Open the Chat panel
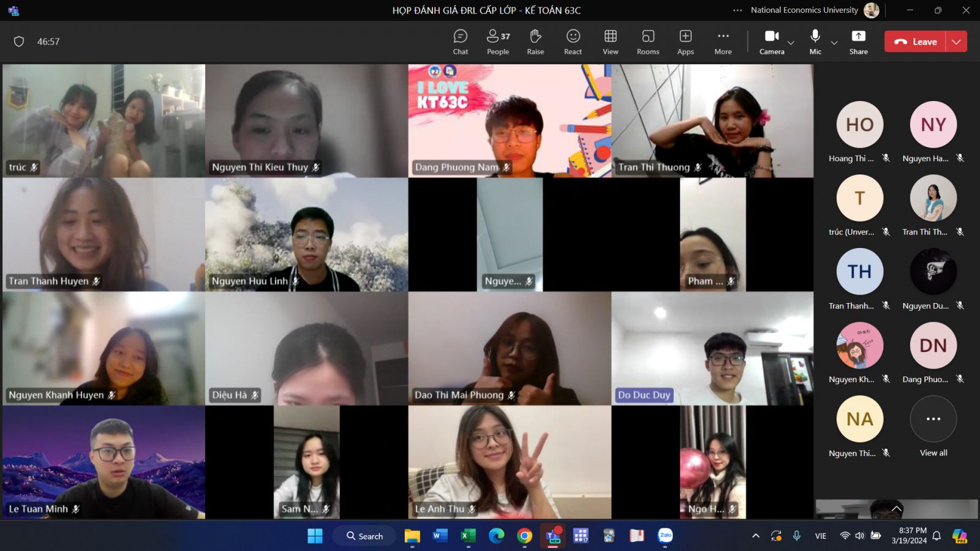 (460, 42)
